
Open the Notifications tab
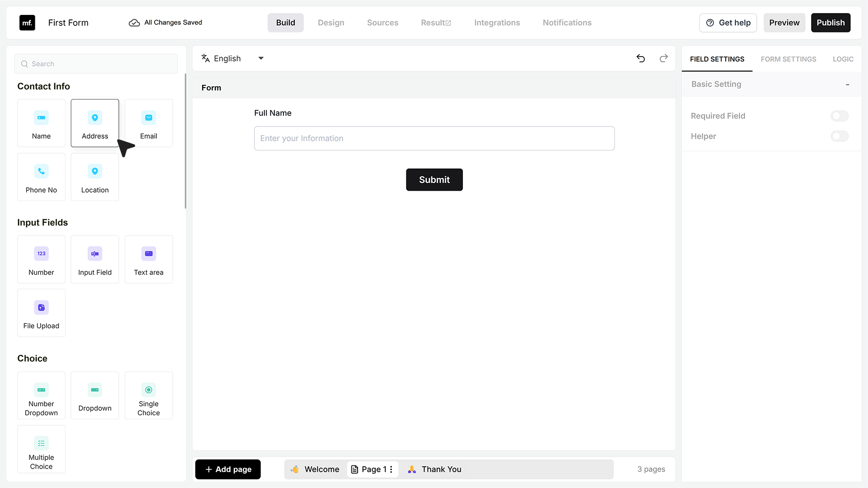point(567,23)
